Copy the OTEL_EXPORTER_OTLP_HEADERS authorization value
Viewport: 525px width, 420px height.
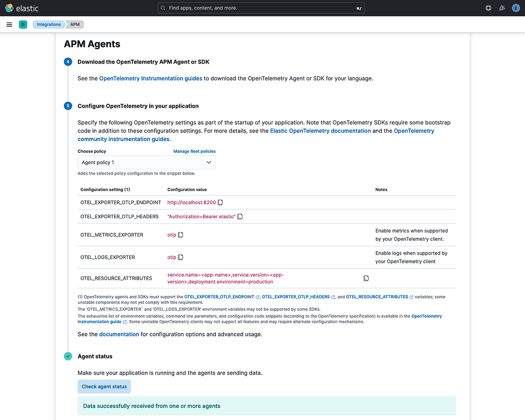click(x=239, y=216)
